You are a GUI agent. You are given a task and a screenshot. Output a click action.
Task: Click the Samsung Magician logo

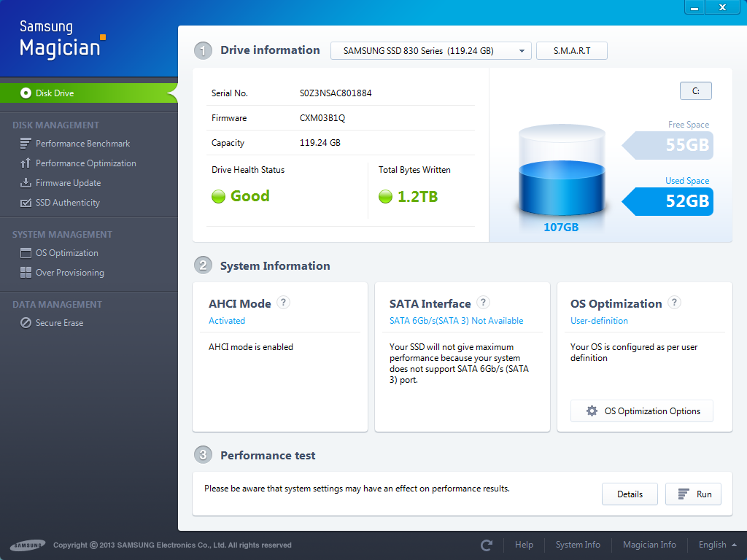tap(63, 40)
